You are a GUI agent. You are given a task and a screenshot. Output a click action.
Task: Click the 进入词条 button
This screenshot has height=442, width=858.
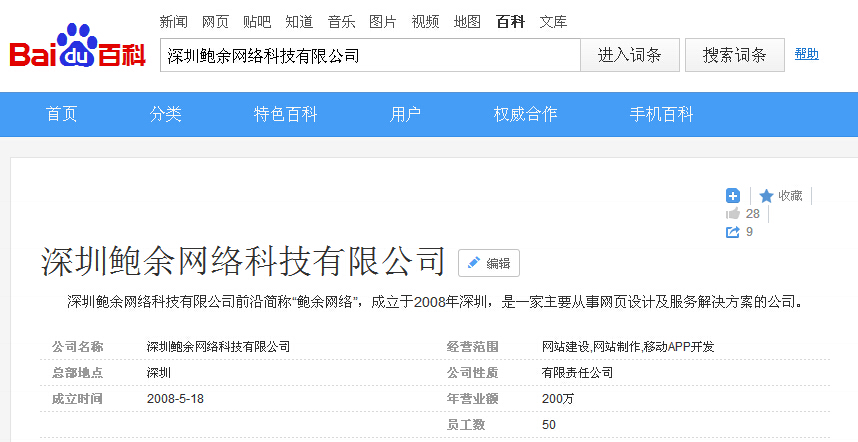point(630,55)
